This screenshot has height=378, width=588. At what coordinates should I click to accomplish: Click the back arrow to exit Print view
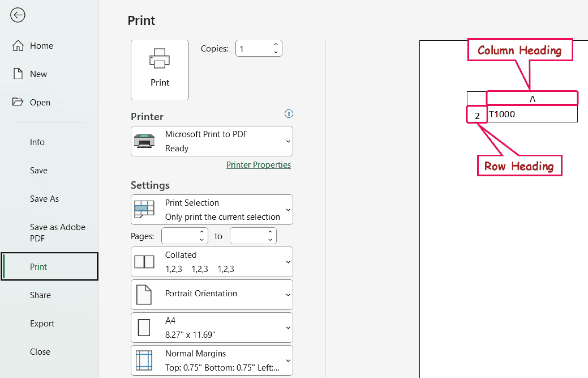point(18,15)
